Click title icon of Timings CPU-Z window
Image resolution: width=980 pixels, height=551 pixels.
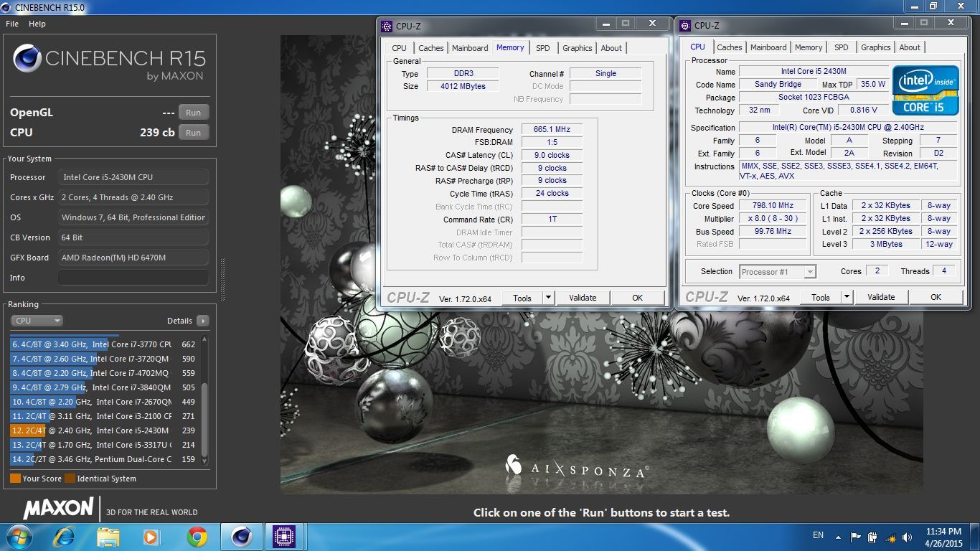tap(387, 27)
